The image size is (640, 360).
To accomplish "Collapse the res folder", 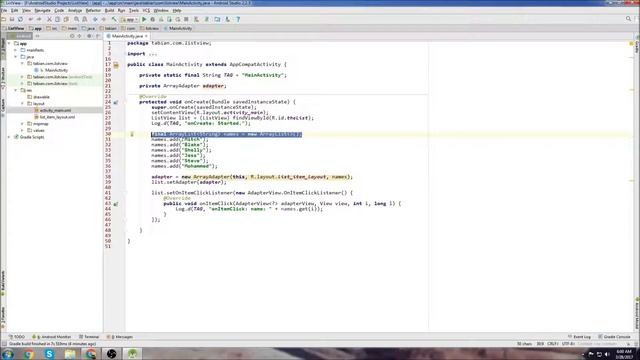I will [x=16, y=90].
